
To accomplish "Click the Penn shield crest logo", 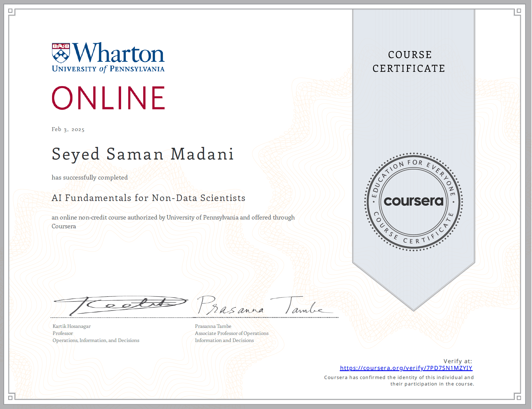I will click(x=61, y=53).
